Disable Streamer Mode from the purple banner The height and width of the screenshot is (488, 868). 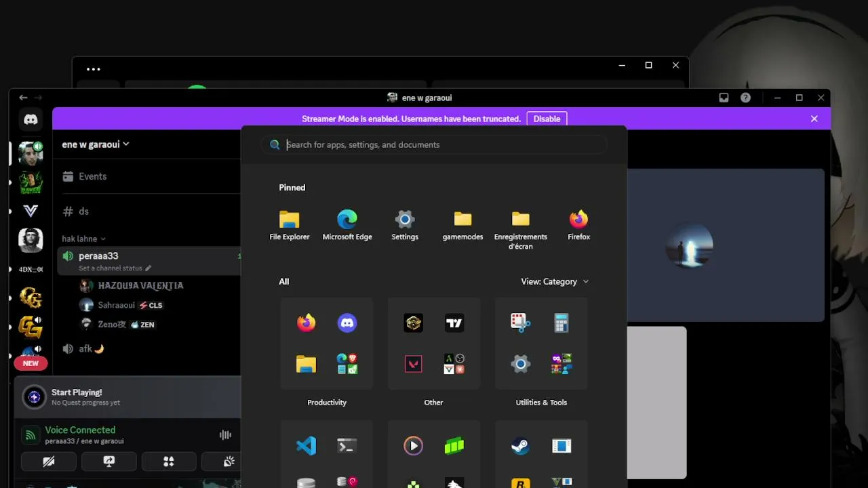547,119
